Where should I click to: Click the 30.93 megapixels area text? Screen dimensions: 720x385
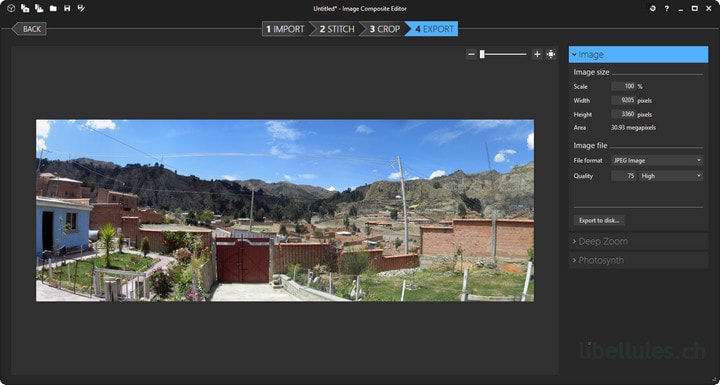pyautogui.click(x=633, y=128)
